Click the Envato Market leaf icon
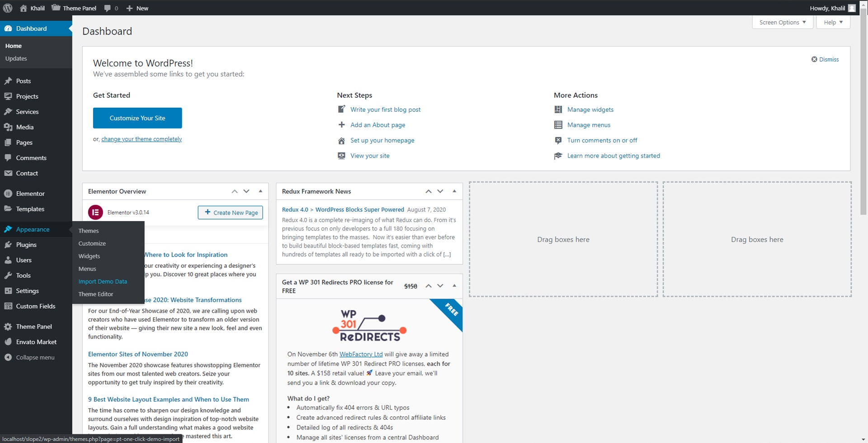Viewport: 868px width, 443px height. coord(8,342)
